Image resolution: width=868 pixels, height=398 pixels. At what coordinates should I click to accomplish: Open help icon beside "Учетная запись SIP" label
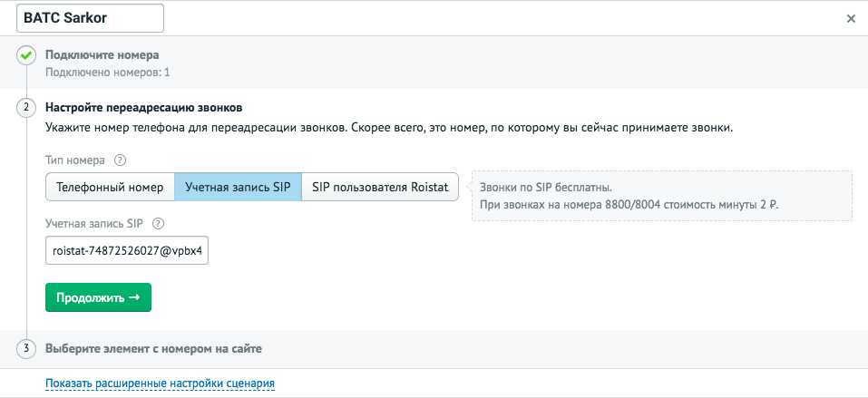pos(158,224)
